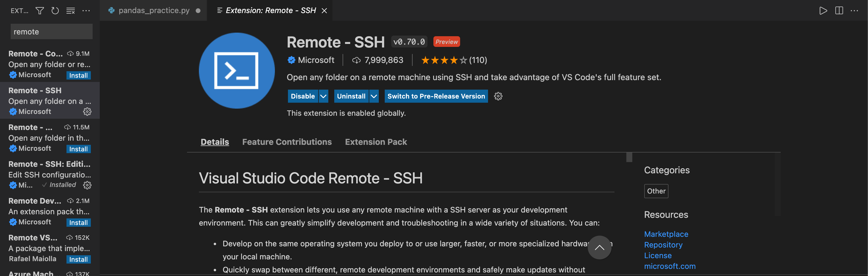Click the readme scrollbar thumb
The width and height of the screenshot is (868, 276).
[629, 157]
